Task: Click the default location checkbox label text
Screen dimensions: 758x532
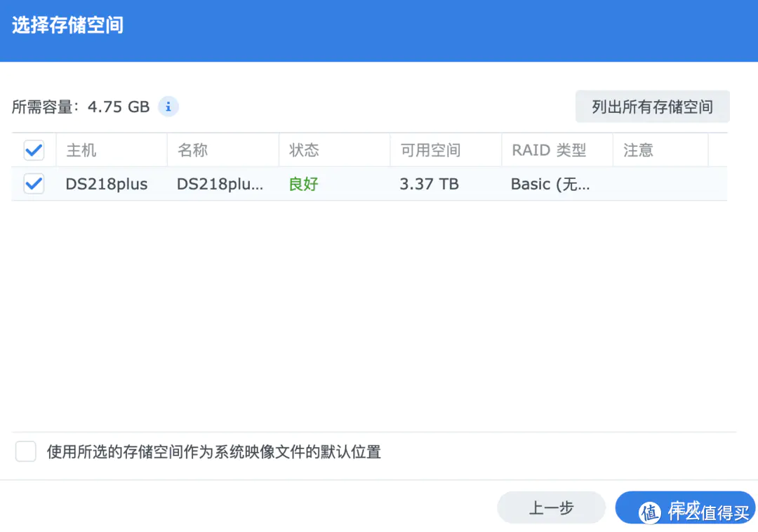Action: click(x=213, y=451)
